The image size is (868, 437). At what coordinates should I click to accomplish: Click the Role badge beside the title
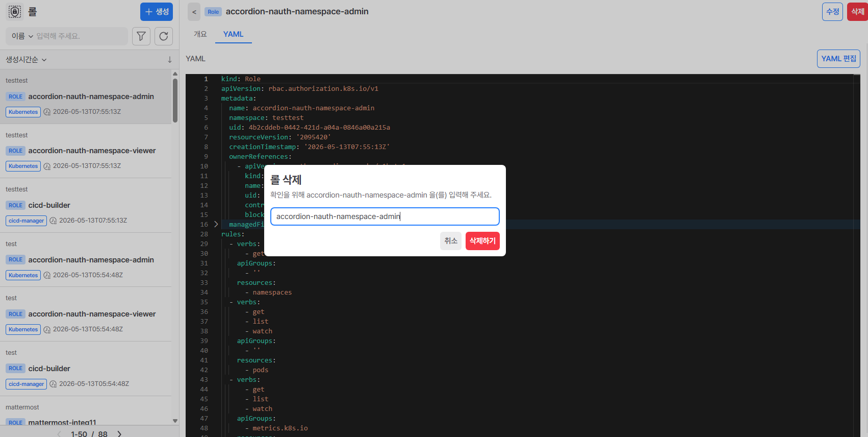point(213,12)
